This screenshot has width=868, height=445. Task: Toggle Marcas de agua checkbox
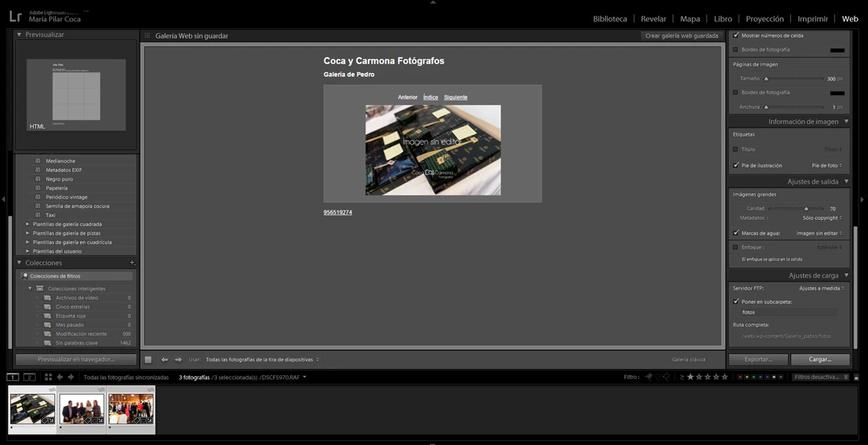(735, 233)
